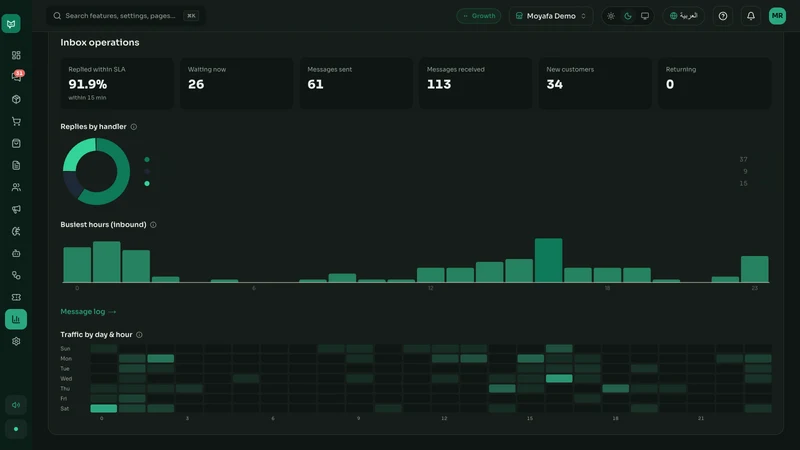Open the Moyafa Demo store switcher
This screenshot has width=800, height=450.
pos(551,16)
